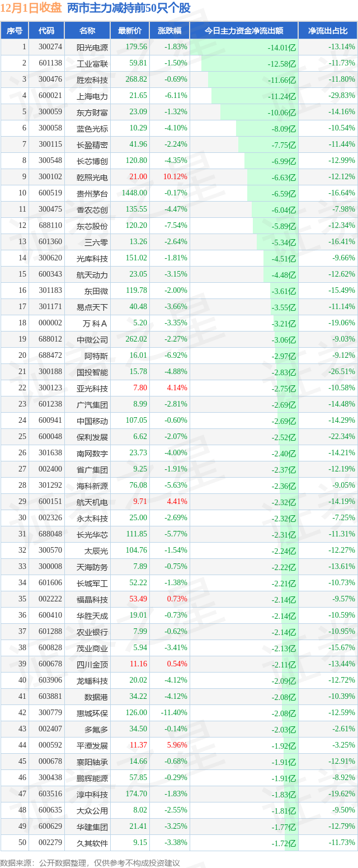
Task: Select stock name 大众公用
Action: (92, 810)
